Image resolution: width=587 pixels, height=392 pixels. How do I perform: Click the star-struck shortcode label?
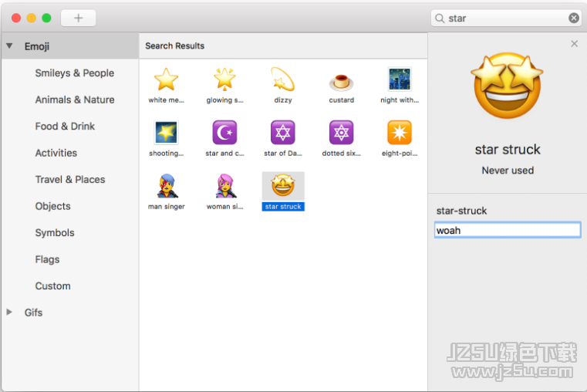[x=461, y=211]
